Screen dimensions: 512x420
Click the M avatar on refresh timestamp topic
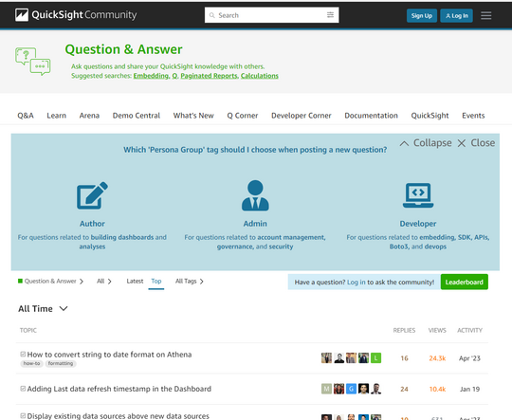click(x=326, y=389)
